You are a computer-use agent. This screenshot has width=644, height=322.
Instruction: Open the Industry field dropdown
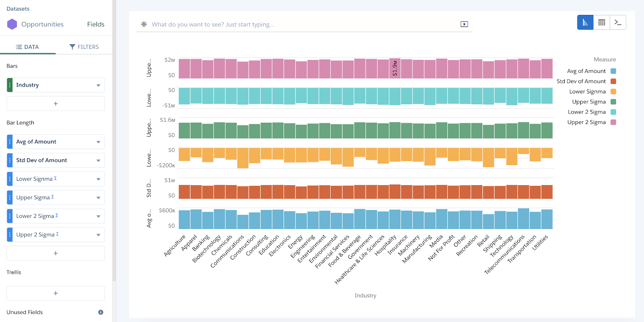point(98,85)
